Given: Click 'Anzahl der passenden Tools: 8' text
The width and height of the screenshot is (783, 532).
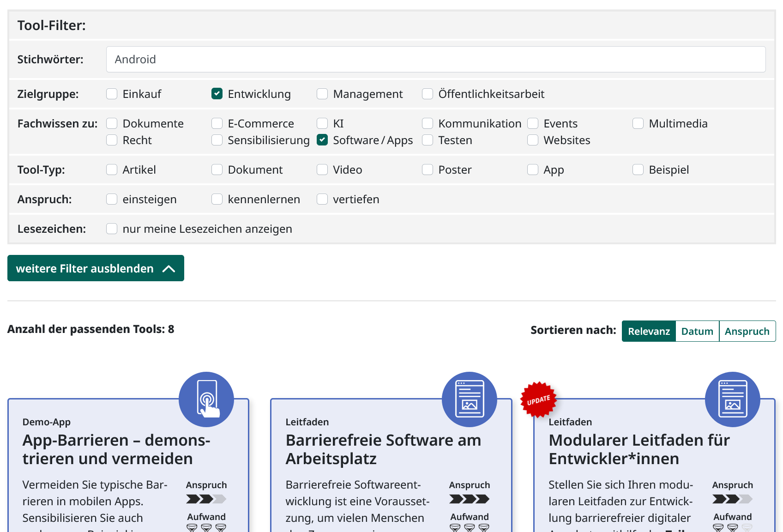Looking at the screenshot, I should click(91, 329).
